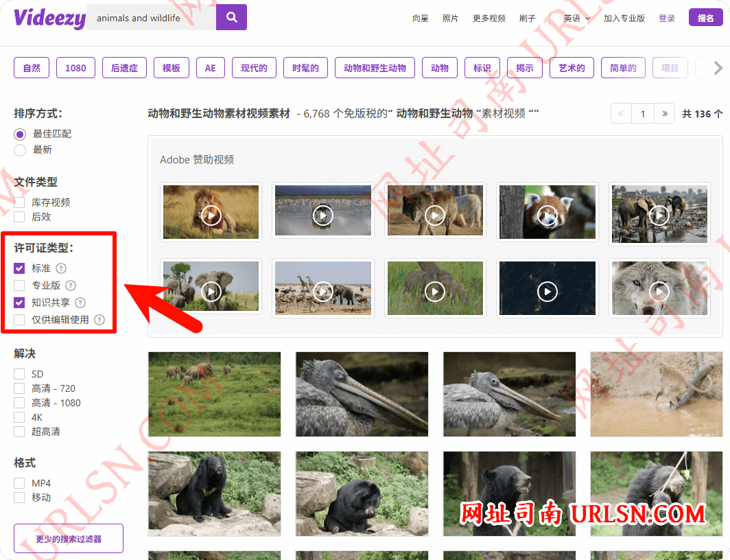Click the Videezy logo

49,18
